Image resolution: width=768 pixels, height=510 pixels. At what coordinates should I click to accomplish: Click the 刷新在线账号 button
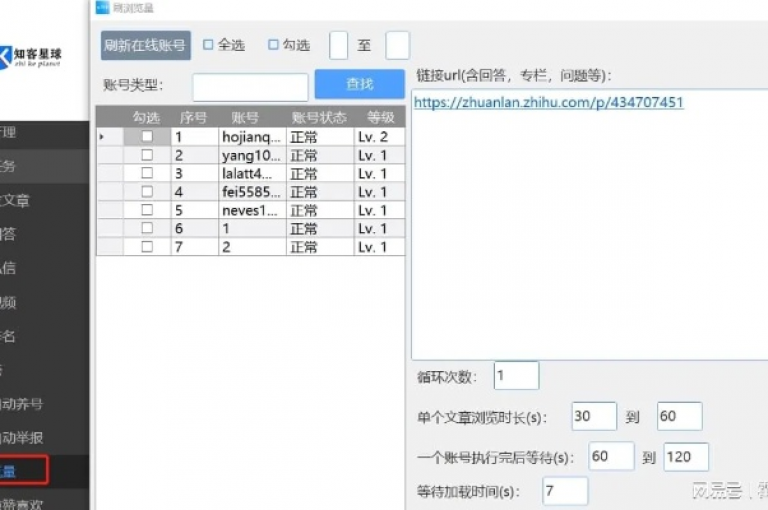145,46
